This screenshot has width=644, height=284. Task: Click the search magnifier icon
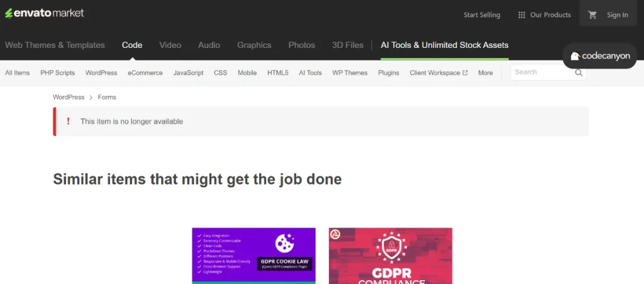point(579,73)
